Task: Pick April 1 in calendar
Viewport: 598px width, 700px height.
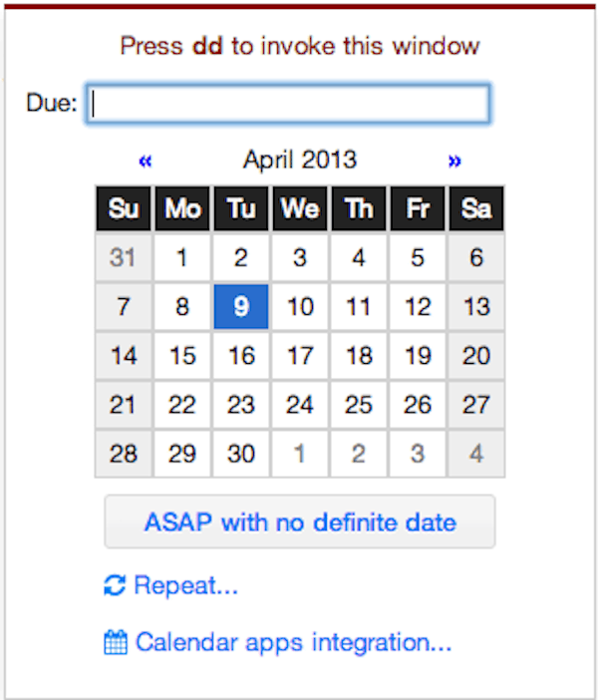Action: pyautogui.click(x=182, y=258)
